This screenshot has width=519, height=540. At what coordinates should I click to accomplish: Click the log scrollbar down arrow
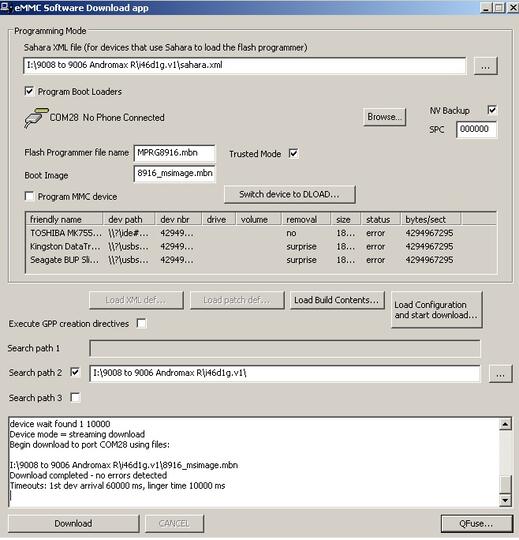tap(505, 500)
